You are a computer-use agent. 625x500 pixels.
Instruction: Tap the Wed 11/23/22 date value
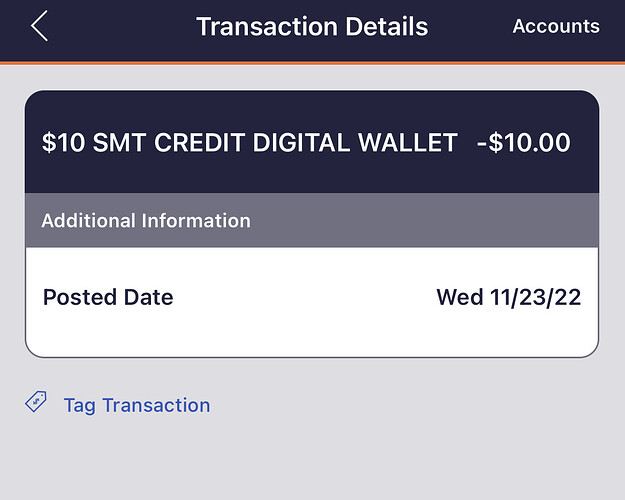point(509,297)
